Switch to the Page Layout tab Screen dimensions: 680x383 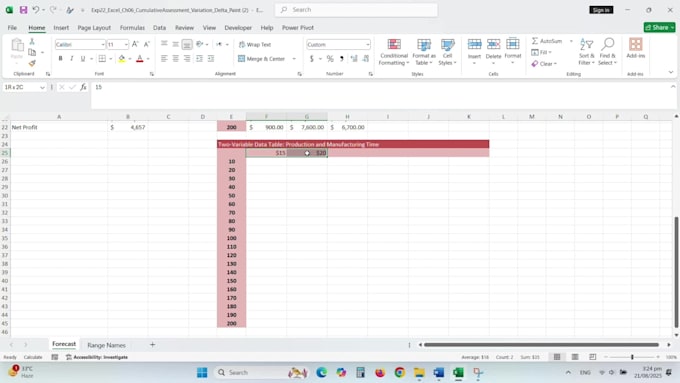(x=94, y=27)
